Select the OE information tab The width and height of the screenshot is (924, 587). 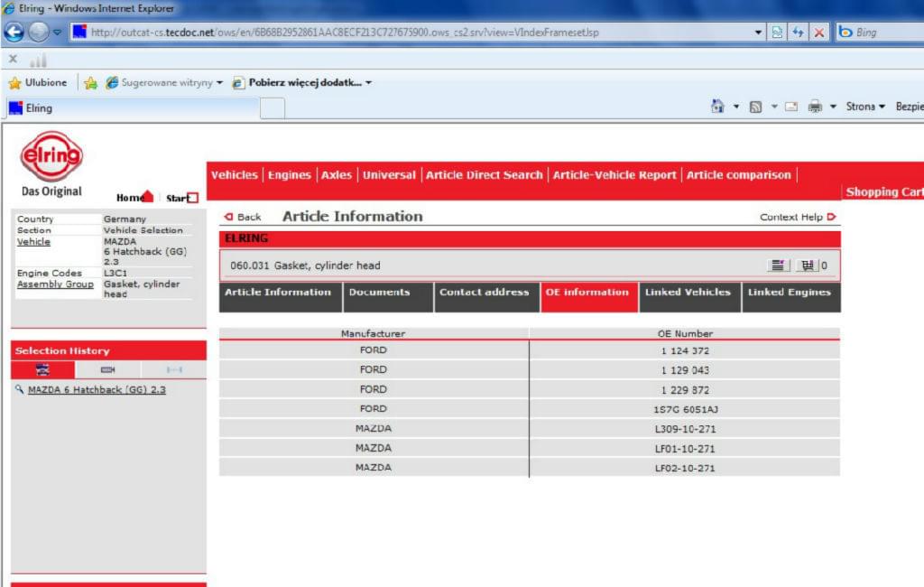(589, 297)
